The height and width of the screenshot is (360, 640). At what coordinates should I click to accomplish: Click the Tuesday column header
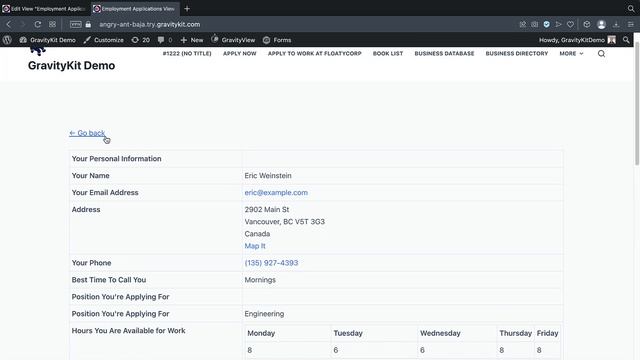(x=348, y=333)
